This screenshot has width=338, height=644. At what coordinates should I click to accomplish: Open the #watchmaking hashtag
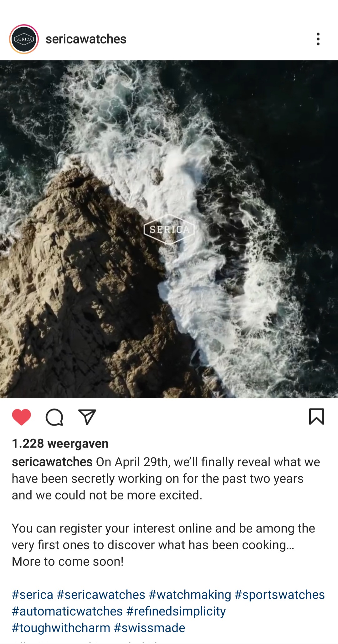pos(190,595)
